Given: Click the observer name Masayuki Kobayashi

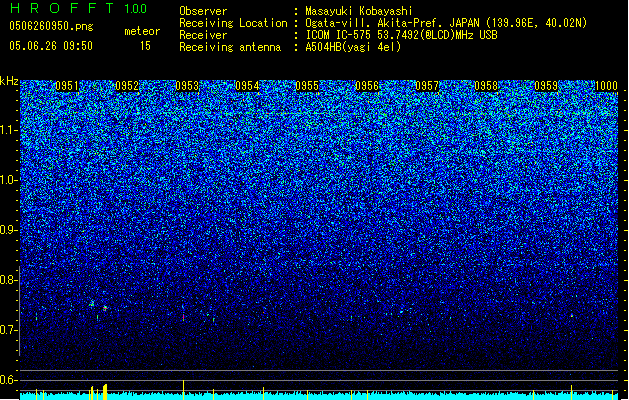Looking at the screenshot, I should (x=359, y=11).
